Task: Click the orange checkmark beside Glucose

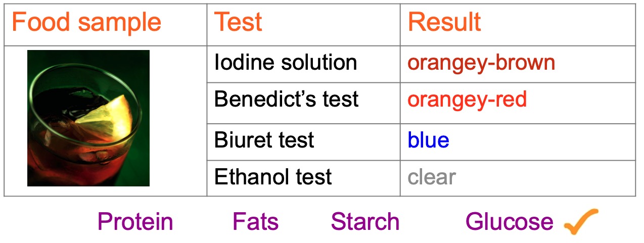Action: point(581,222)
